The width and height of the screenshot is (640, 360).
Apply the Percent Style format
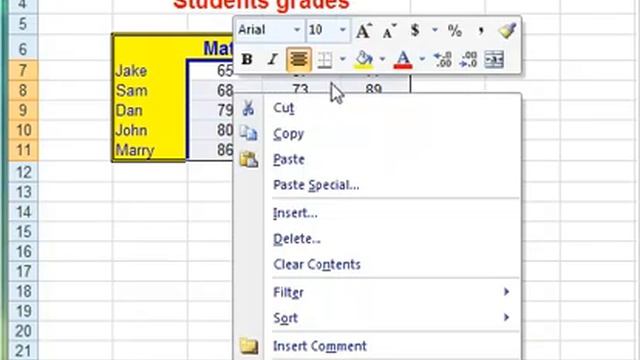pyautogui.click(x=455, y=31)
